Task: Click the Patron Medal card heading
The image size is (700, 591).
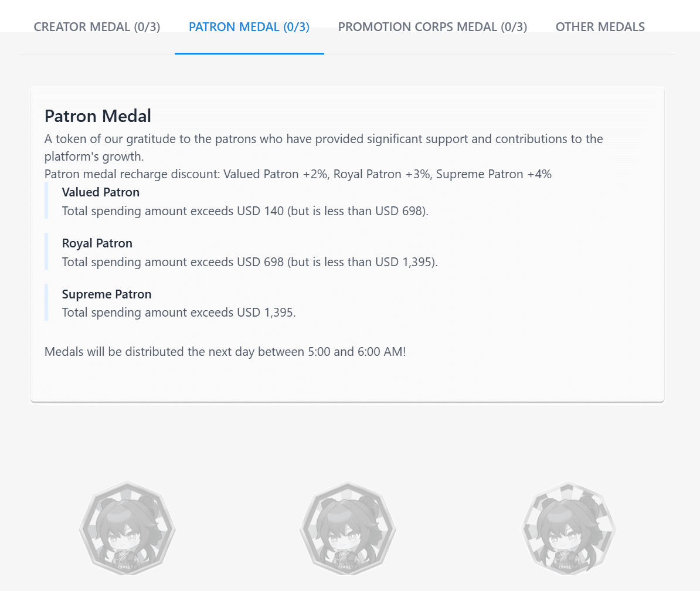Action: pyautogui.click(x=98, y=116)
